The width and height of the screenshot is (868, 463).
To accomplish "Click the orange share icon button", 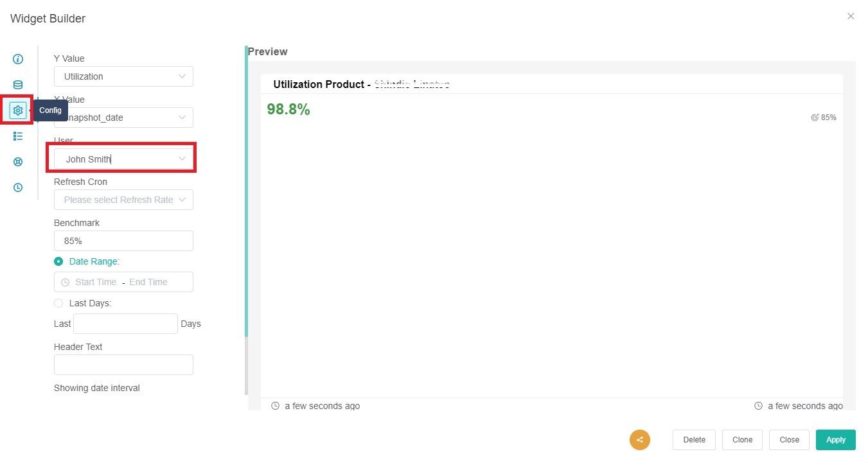I will 639,440.
